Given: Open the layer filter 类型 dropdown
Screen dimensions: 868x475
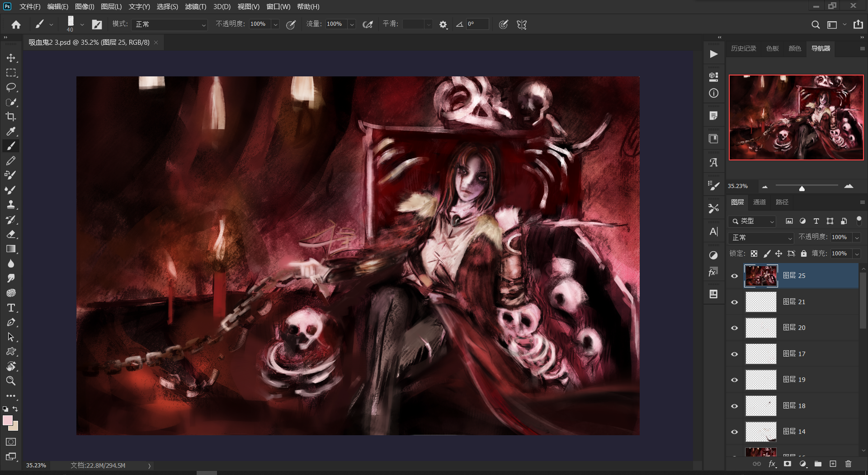Looking at the screenshot, I should click(x=752, y=221).
